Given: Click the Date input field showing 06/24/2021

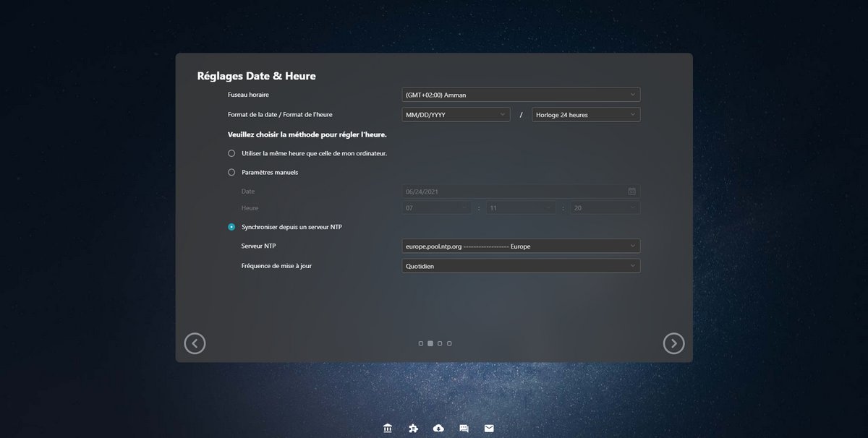Looking at the screenshot, I should (x=514, y=192).
